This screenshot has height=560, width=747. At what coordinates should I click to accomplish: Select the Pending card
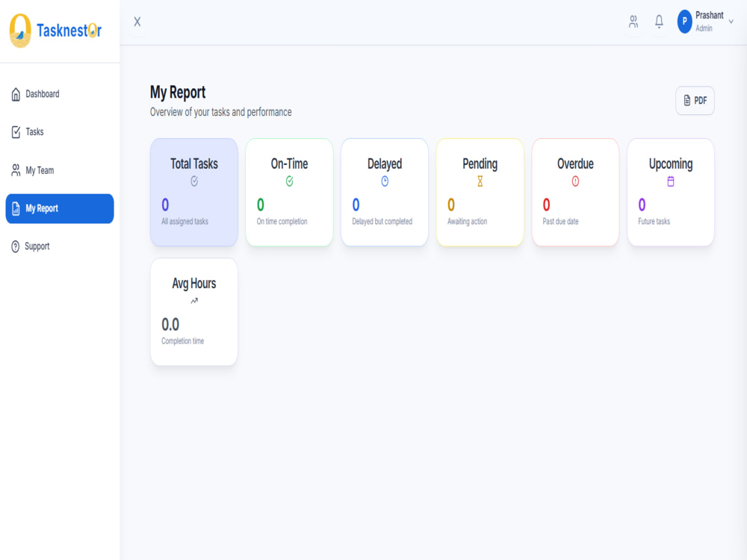[x=480, y=193]
